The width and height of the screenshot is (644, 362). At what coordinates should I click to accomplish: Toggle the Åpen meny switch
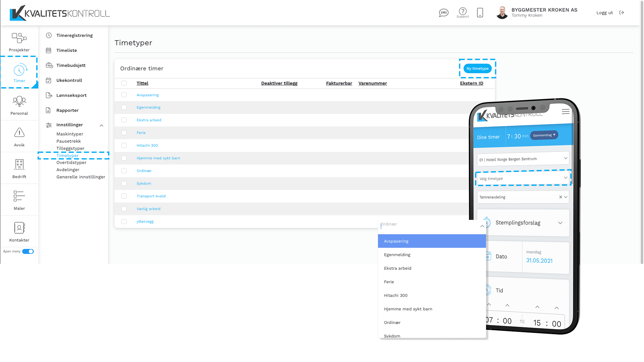pos(28,251)
